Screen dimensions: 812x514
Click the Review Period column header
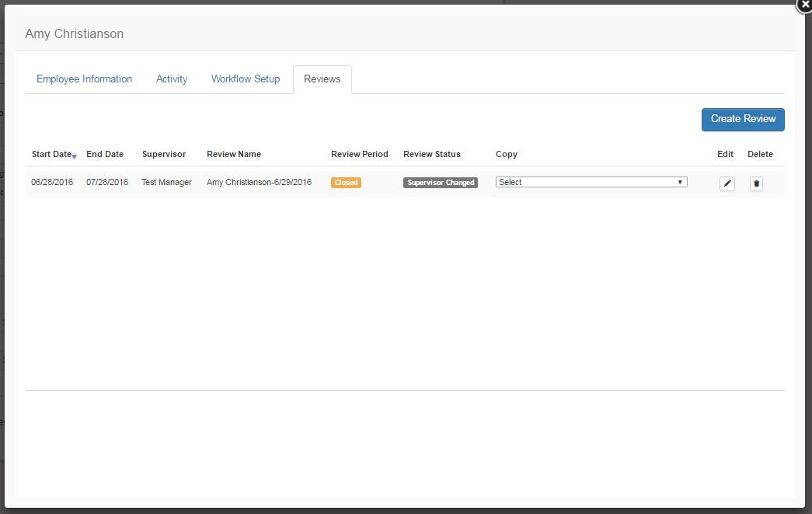[x=360, y=154]
